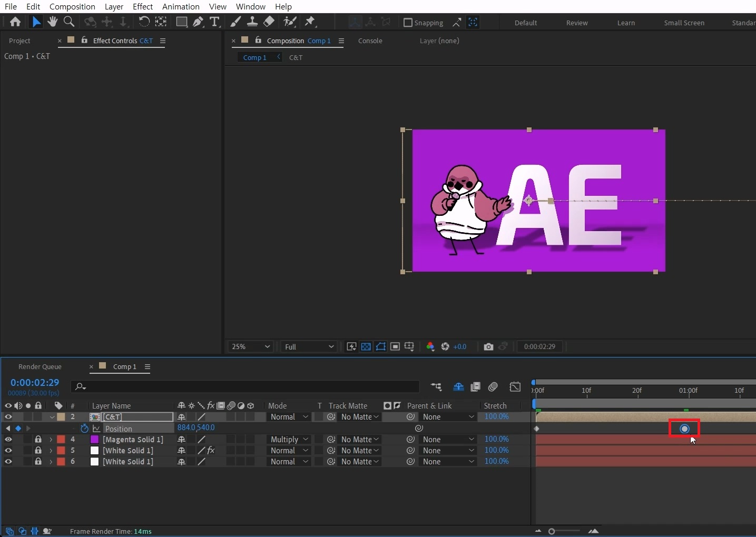Open the Full resolution dropdown
Screen dimensions: 756x537
pyautogui.click(x=309, y=346)
